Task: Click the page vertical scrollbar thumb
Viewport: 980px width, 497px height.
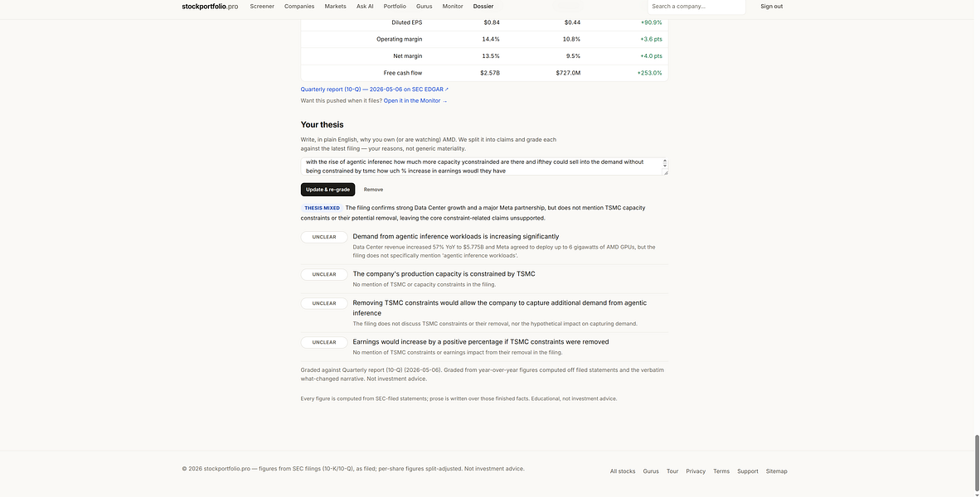Action: [x=976, y=463]
